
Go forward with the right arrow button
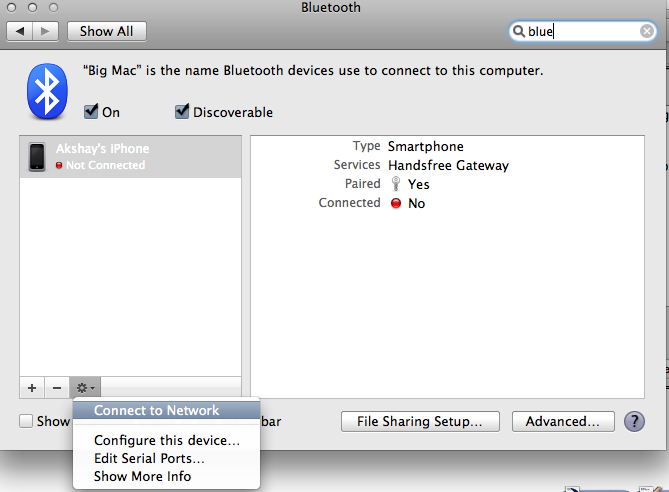click(45, 31)
